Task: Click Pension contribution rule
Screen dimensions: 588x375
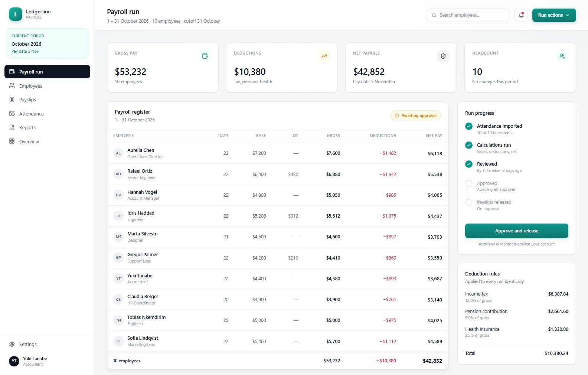Action: [x=516, y=314]
